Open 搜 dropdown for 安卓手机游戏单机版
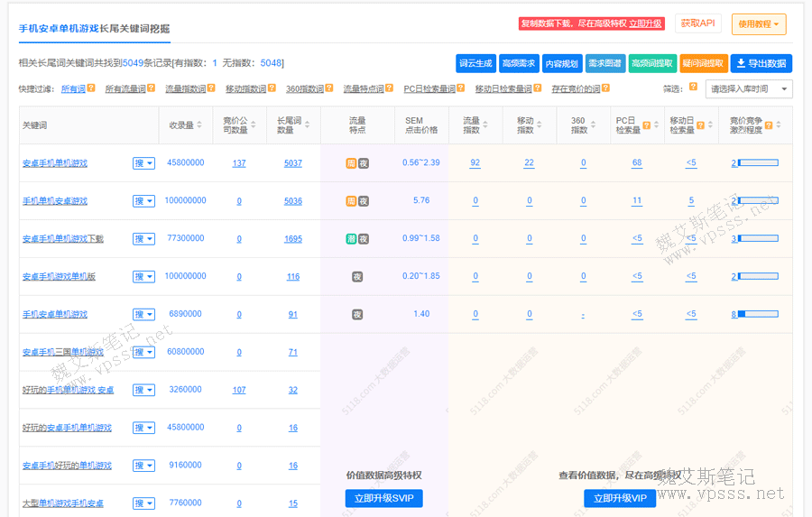The height and width of the screenshot is (517, 812). [144, 277]
